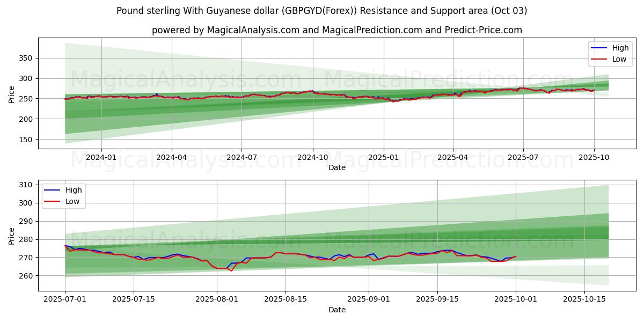Click the 2025-10-15 date tick label
The image size is (644, 322).
point(584,299)
